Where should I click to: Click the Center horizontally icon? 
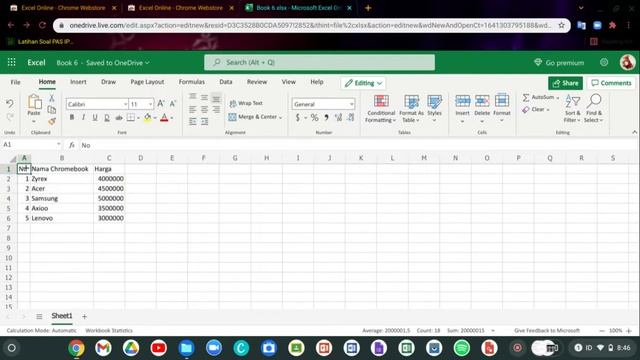204,109
